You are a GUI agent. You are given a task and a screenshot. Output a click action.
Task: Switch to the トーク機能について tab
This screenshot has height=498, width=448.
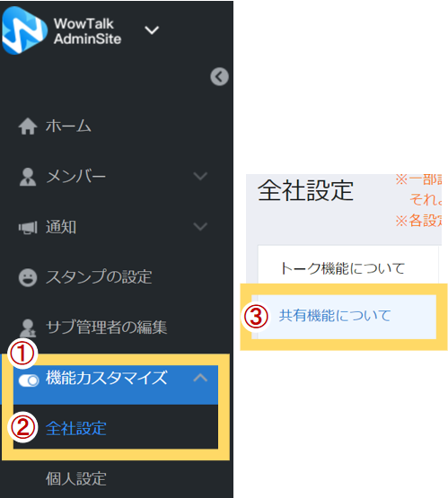point(343,268)
